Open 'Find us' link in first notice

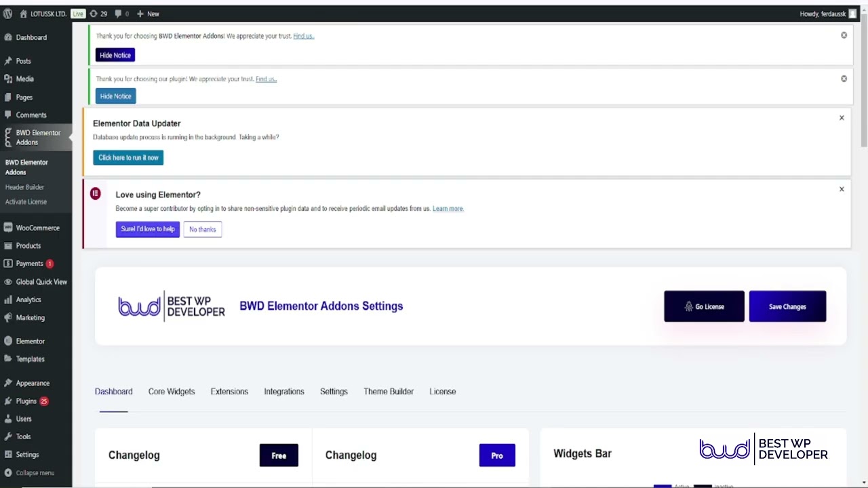(304, 36)
